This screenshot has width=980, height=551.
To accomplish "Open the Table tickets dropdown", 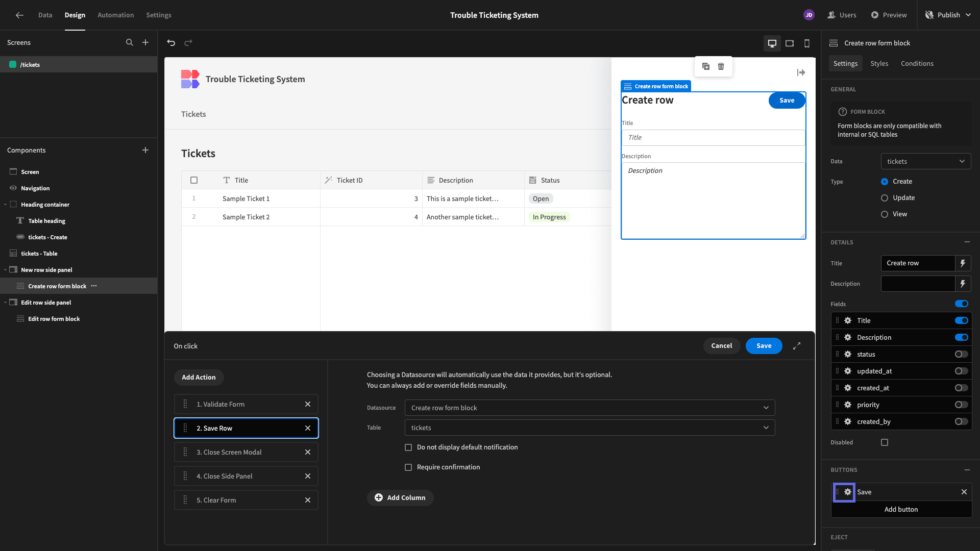I will click(x=590, y=428).
